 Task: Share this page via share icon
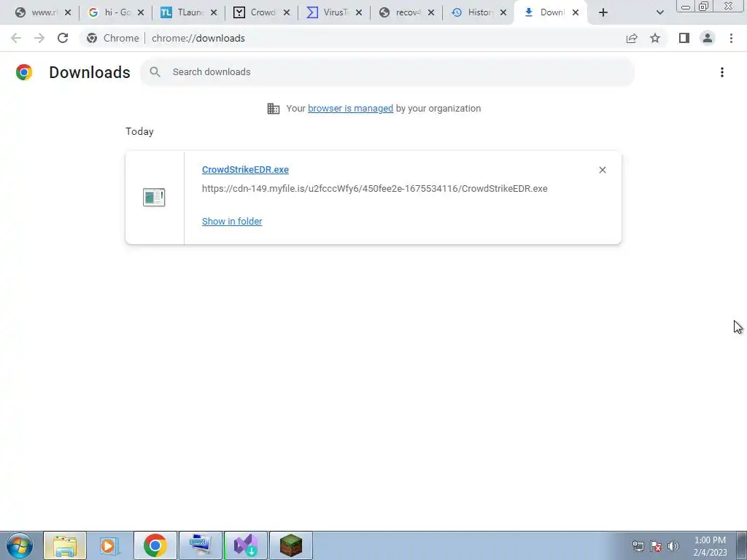point(632,38)
